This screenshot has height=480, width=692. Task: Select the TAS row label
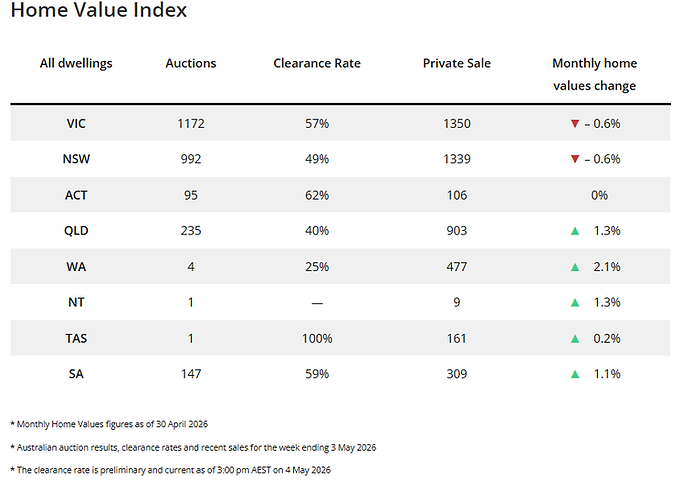(76, 339)
